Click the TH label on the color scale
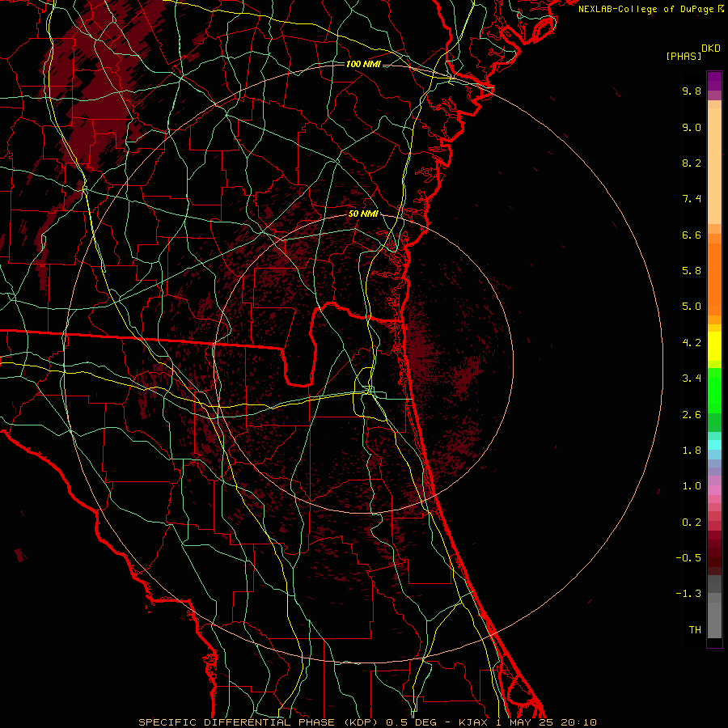Screen dimensions: 728x728 [x=695, y=630]
